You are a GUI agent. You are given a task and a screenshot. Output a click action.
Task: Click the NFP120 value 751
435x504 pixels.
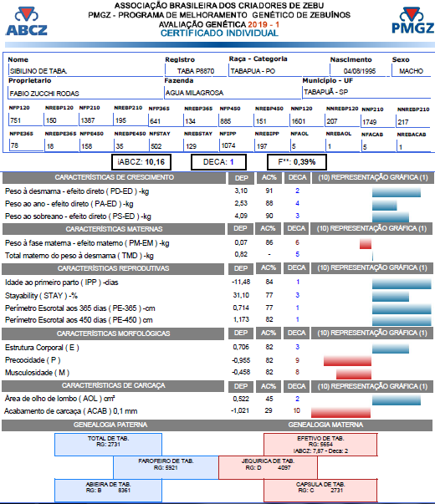click(x=15, y=120)
